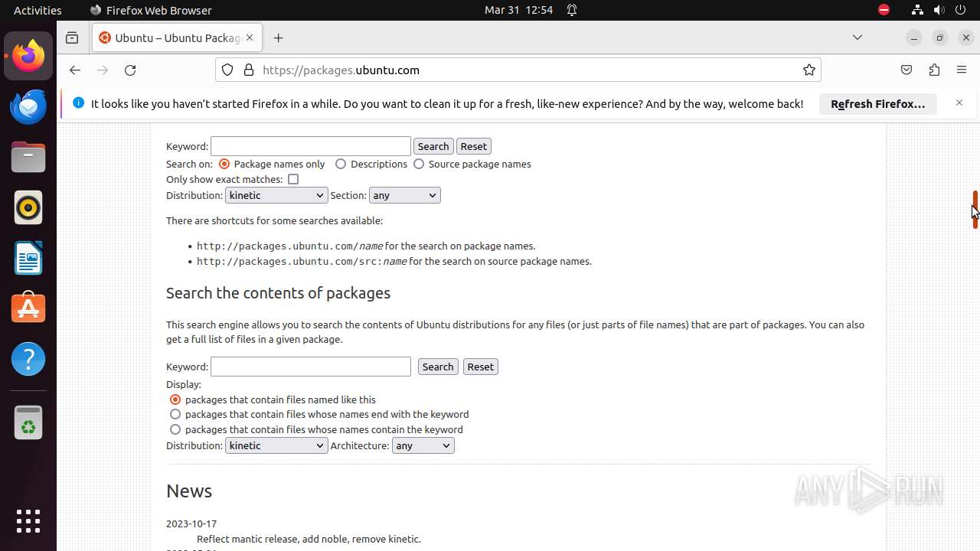
Task: Open a new tab with plus button
Action: coord(278,37)
